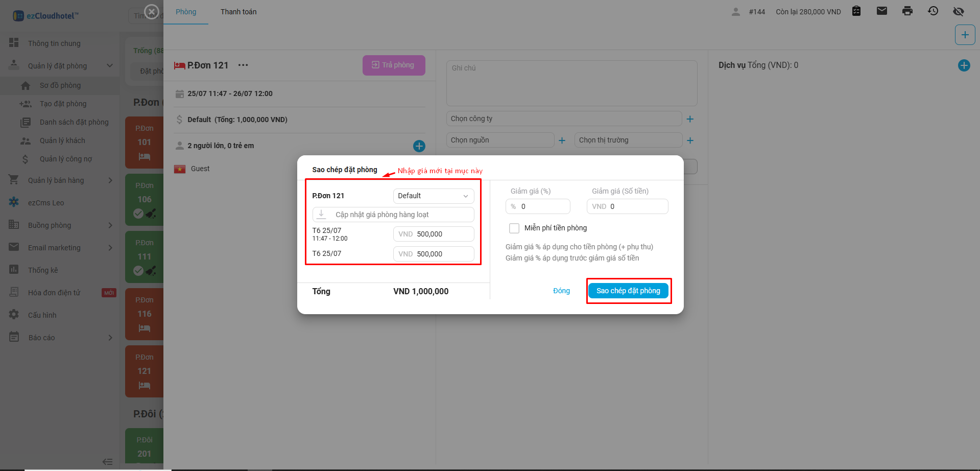Open the mail envelope icon

tap(881, 11)
